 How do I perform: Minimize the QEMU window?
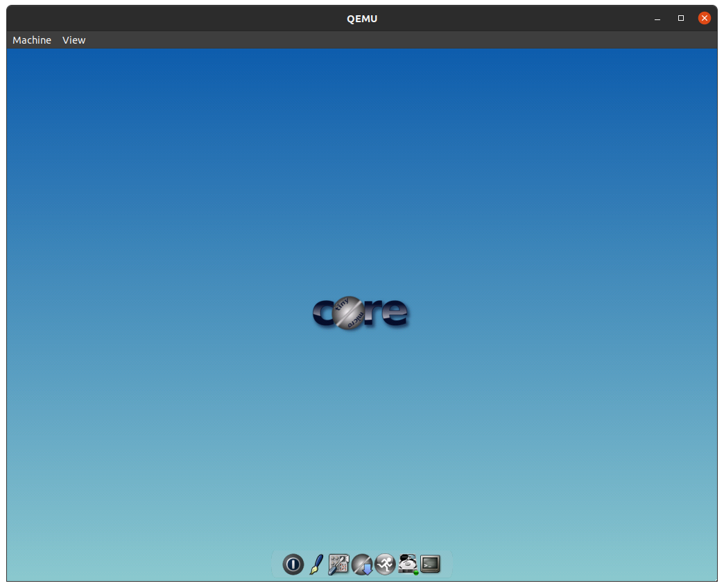(x=657, y=19)
